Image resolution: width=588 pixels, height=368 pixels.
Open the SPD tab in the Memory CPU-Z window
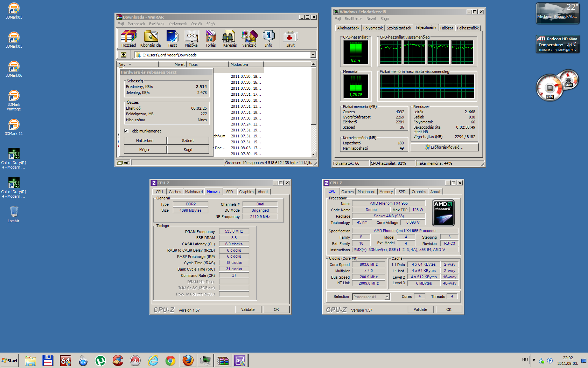[x=230, y=192]
